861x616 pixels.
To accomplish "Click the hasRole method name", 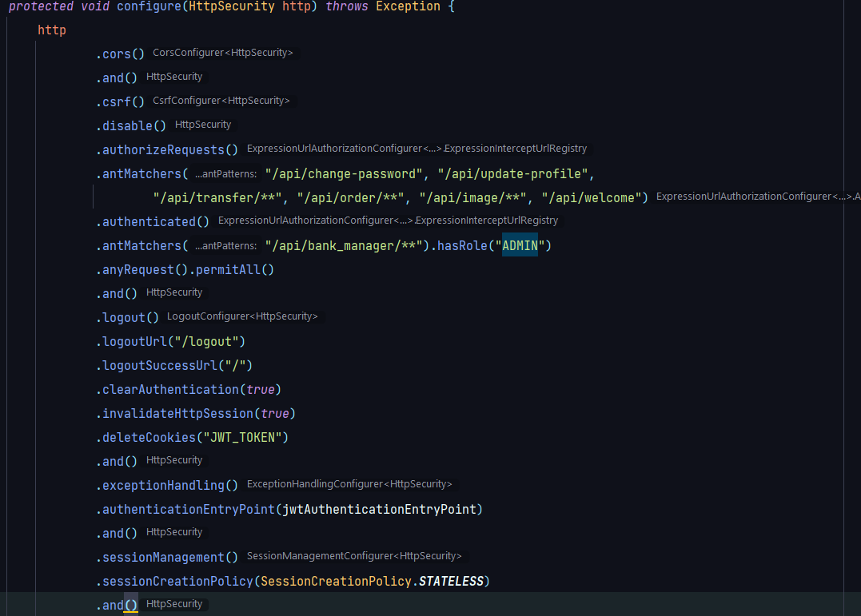I will click(x=464, y=245).
